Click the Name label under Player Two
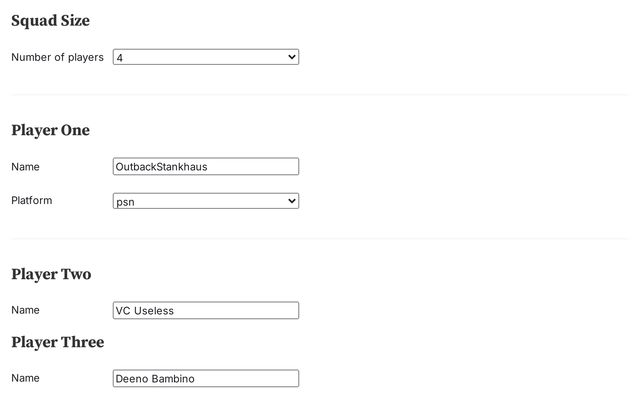Screen dimensions: 640x400 coord(25,310)
